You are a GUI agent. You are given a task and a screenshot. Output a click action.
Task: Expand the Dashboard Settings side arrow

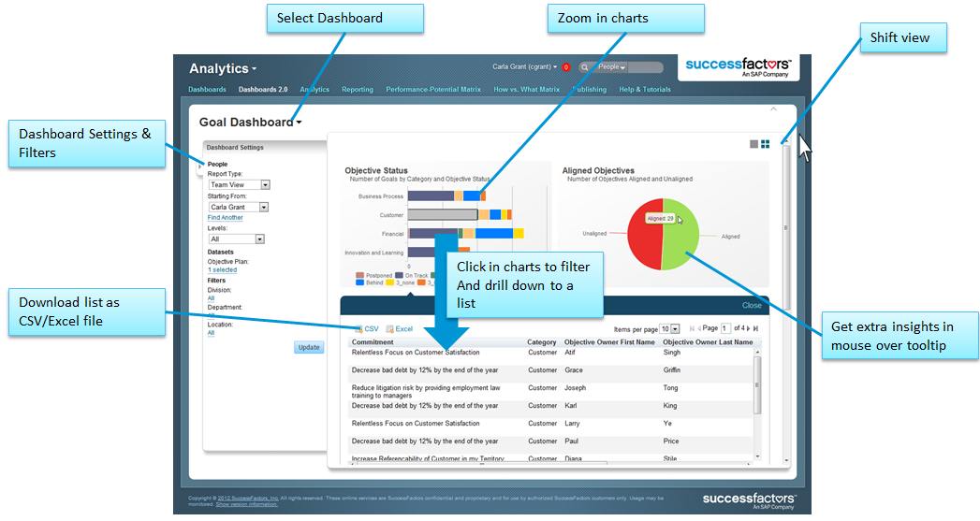point(200,166)
